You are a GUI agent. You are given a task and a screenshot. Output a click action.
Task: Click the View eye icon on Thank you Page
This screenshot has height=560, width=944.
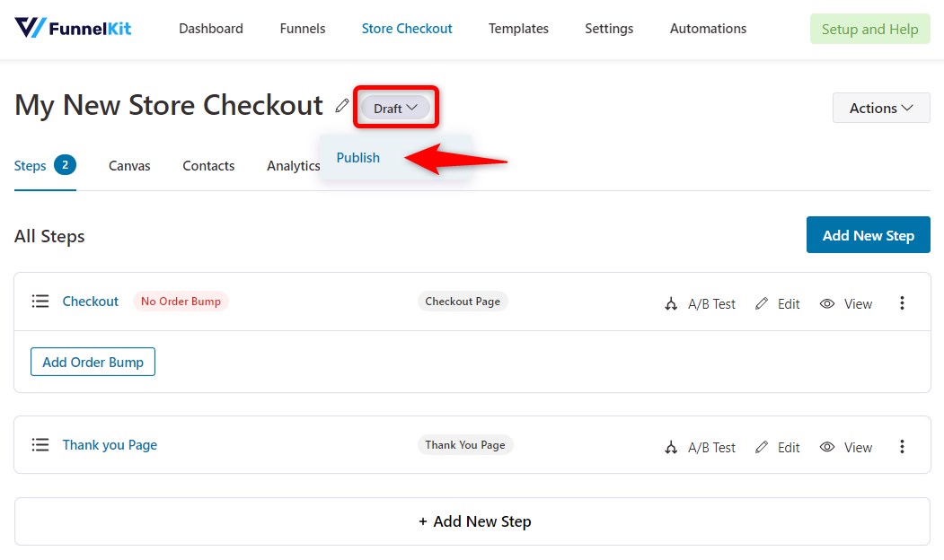point(826,447)
